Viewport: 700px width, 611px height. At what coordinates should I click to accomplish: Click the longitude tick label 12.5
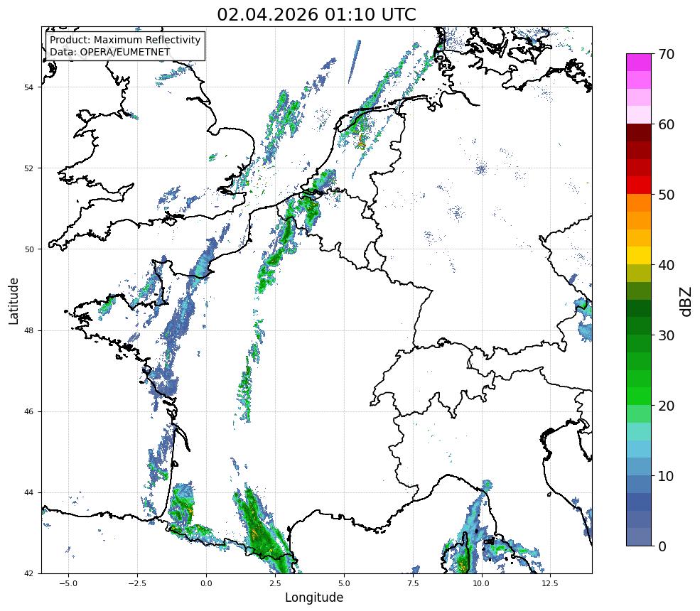[551, 583]
